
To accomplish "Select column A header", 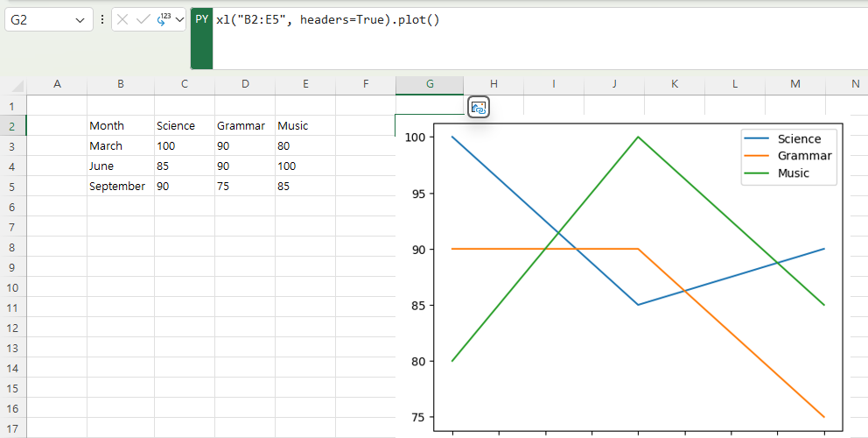I will click(x=57, y=84).
